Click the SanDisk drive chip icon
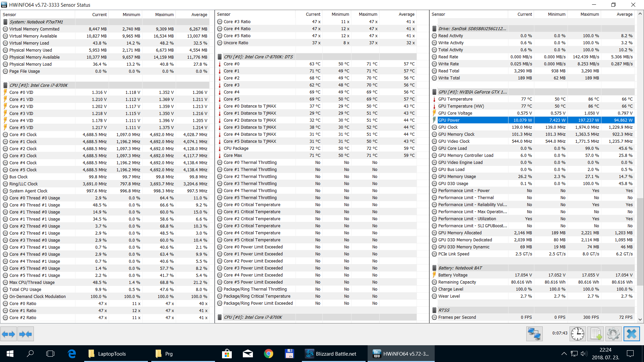 [434, 28]
